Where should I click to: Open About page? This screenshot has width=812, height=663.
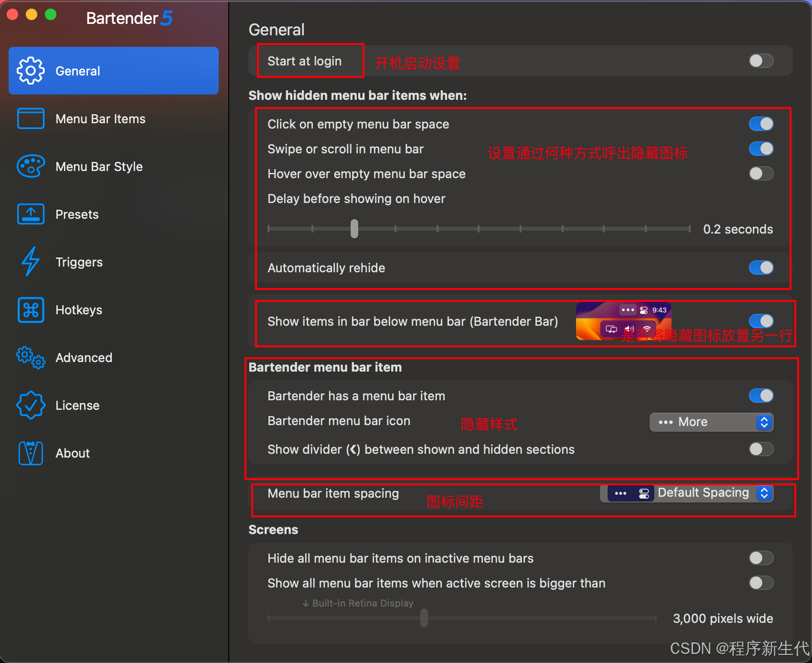pos(114,453)
